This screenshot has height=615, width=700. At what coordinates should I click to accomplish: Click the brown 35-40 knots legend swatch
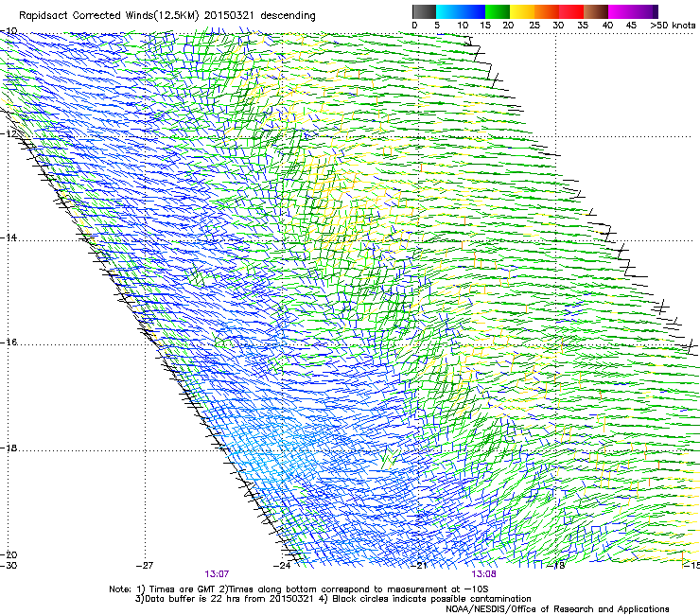pyautogui.click(x=596, y=11)
